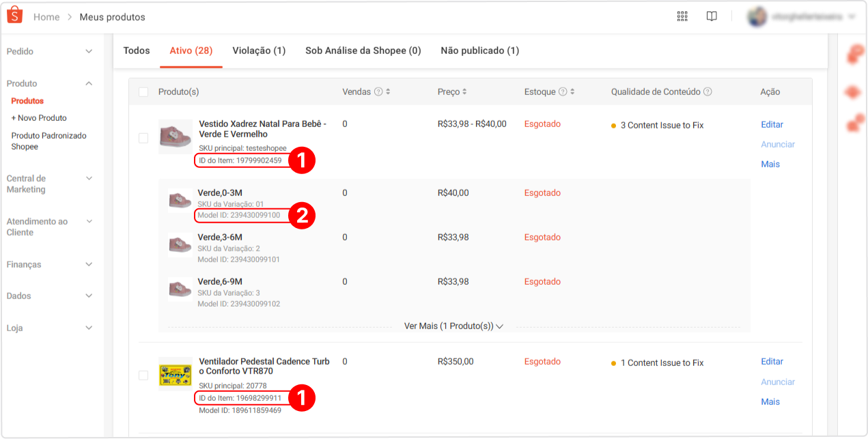Sort products by Preço arrows
Screen dimensions: 868x439
click(x=464, y=91)
